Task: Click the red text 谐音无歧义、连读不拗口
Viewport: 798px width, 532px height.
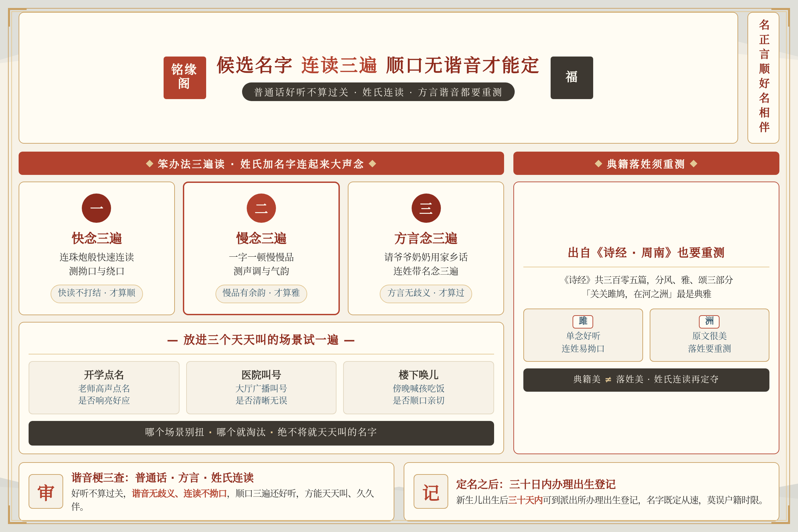Action: (180, 493)
